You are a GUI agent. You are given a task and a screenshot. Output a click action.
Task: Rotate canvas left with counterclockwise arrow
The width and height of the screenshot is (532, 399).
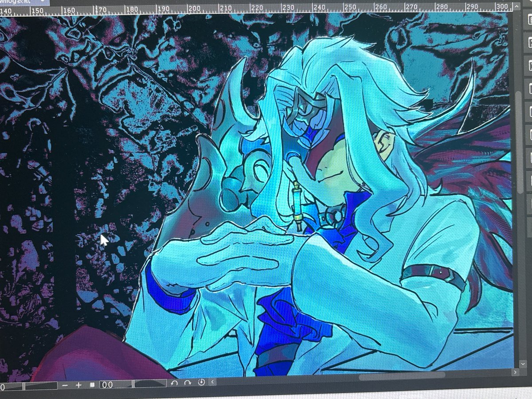point(175,383)
